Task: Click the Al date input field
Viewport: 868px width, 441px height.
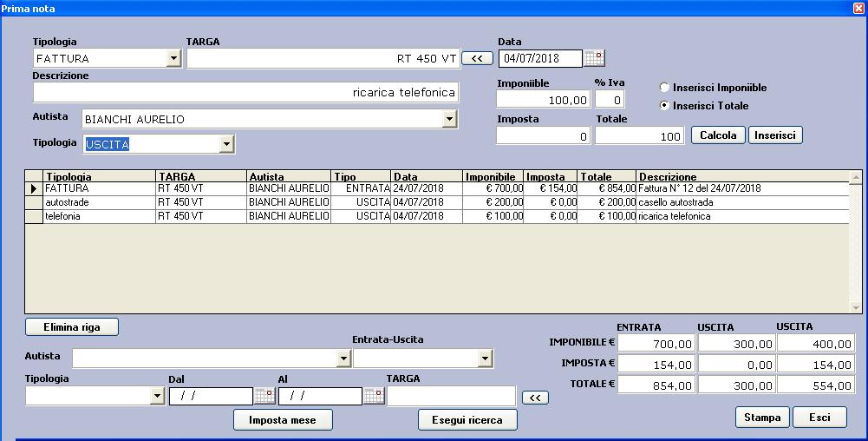Action: coord(320,396)
